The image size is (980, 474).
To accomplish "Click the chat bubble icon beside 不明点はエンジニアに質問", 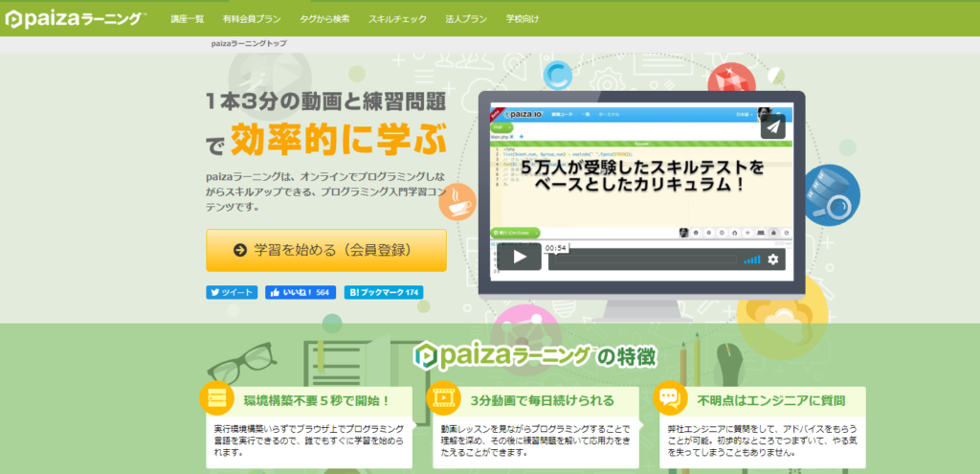I will tap(670, 398).
